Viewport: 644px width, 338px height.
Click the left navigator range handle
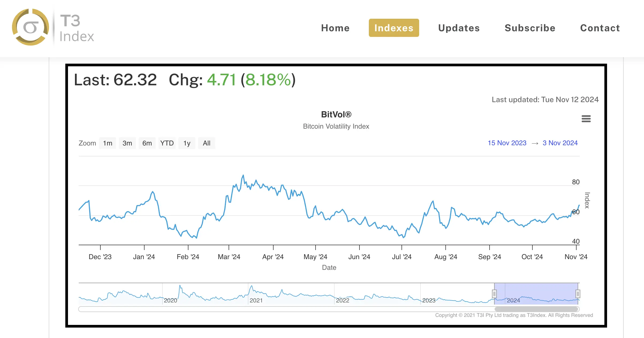494,294
